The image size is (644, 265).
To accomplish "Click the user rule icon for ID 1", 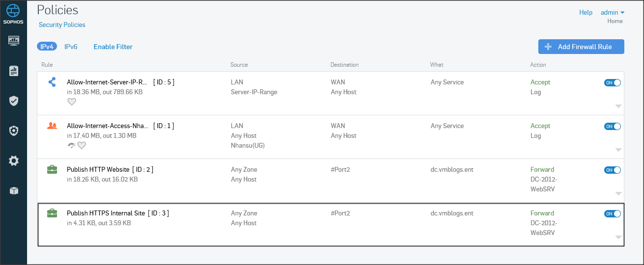I will click(52, 126).
